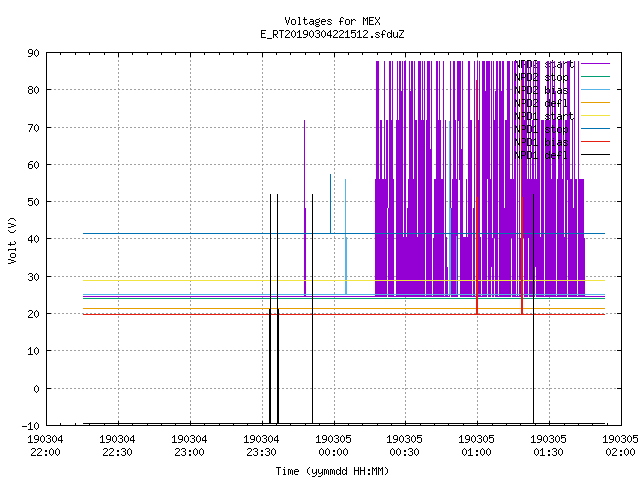Image resolution: width=640 pixels, height=480 pixels.
Task: Click the y-axis tick label 40
Action: click(33, 239)
